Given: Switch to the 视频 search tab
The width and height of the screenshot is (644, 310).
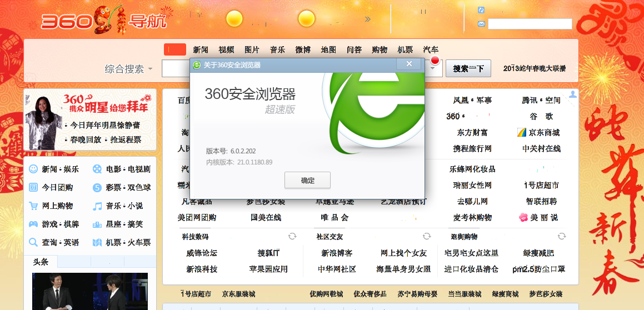Looking at the screenshot, I should click(x=226, y=49).
